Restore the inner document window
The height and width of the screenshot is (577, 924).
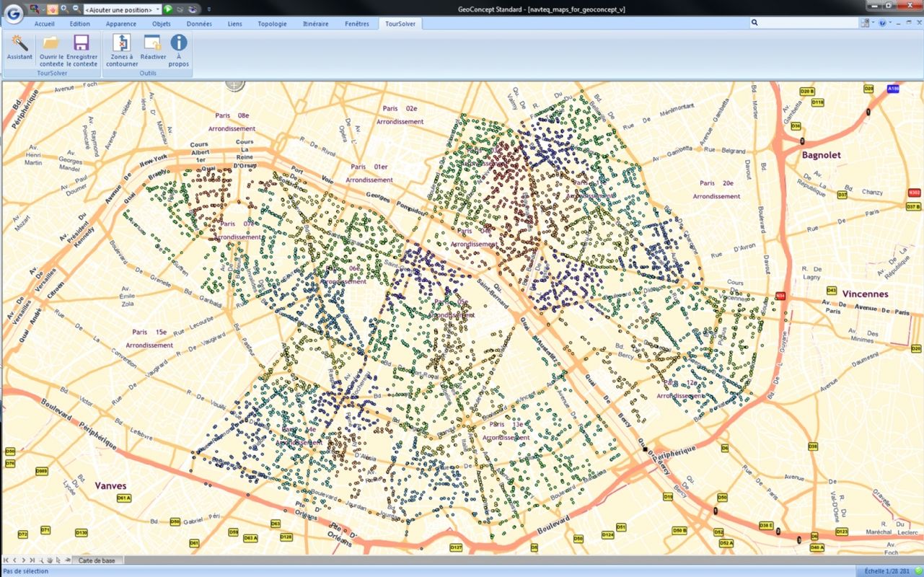coord(907,23)
